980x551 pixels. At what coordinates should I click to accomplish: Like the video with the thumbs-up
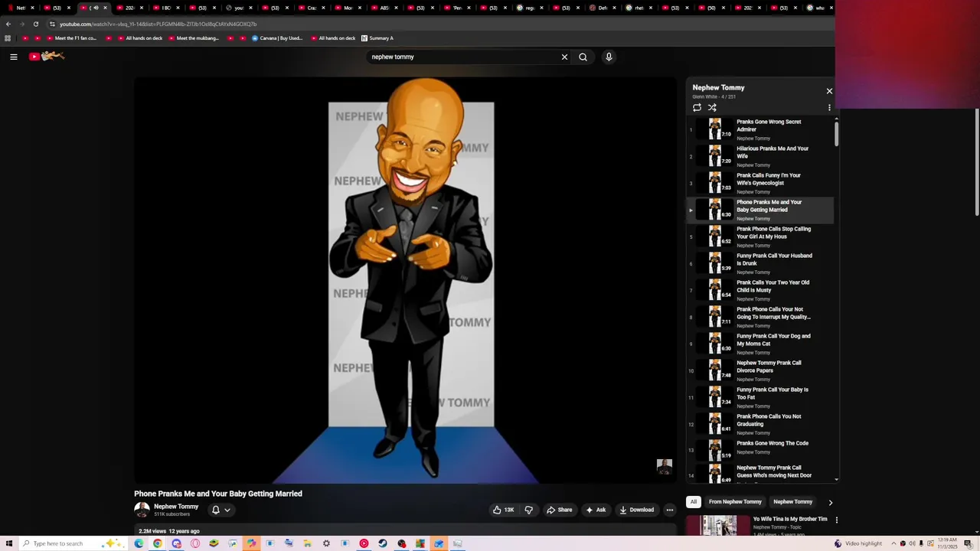click(503, 510)
